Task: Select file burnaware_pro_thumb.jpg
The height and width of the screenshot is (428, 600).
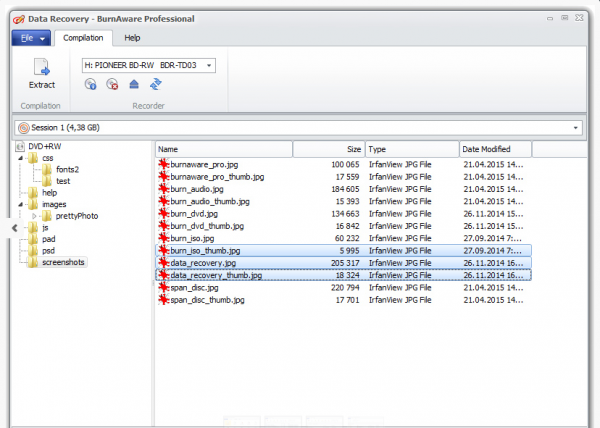Action: coord(217,177)
